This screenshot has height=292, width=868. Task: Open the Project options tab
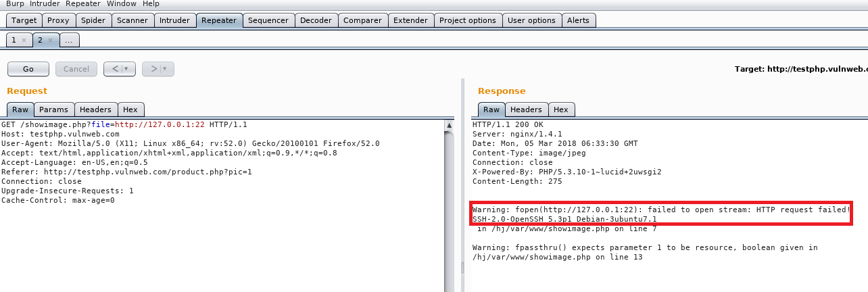468,20
